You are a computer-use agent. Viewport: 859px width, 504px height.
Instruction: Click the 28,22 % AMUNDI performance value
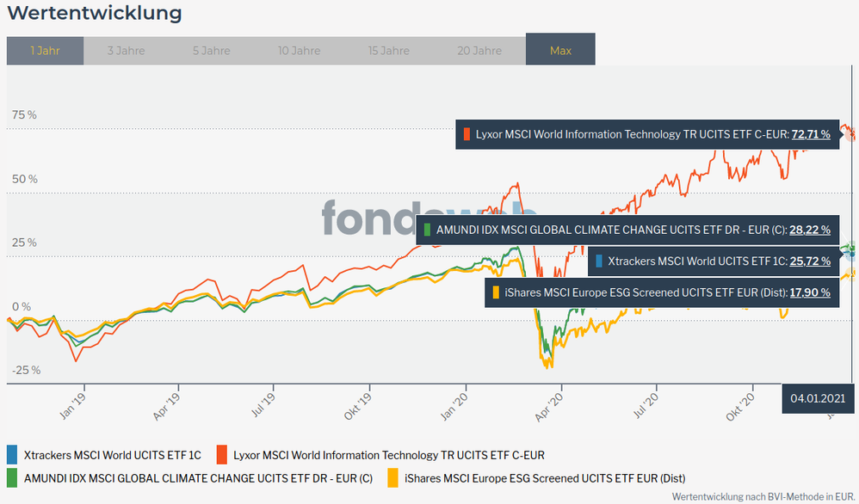click(x=810, y=230)
